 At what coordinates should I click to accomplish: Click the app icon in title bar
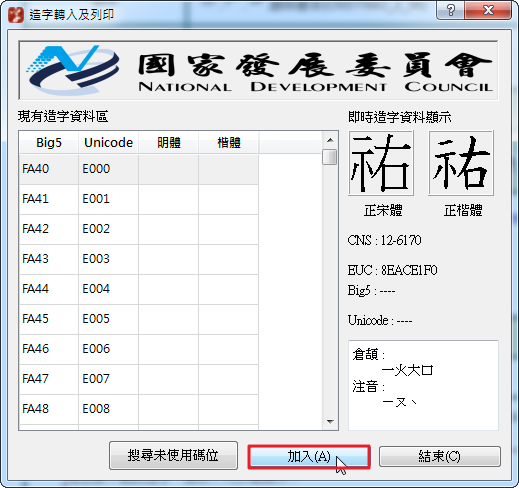[16, 14]
